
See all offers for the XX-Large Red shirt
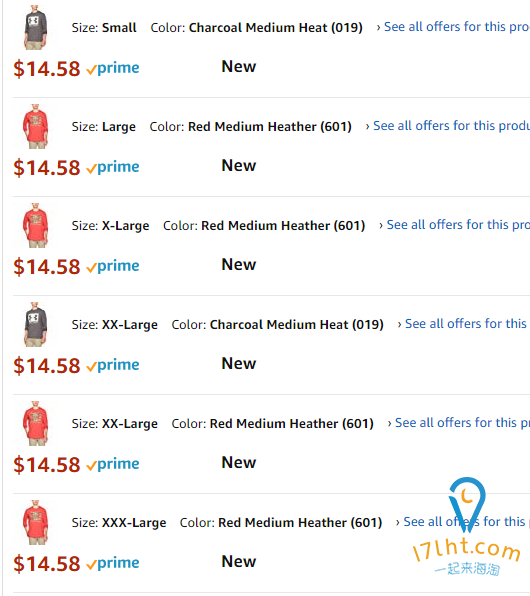(459, 423)
